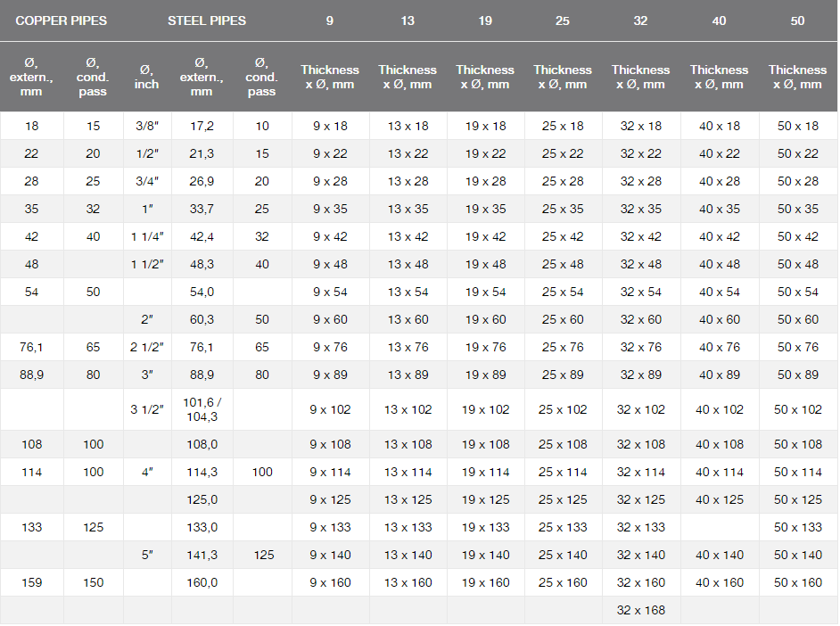This screenshot has height=626, width=840.
Task: Select the 3/8" inch size cell
Action: click(146, 127)
